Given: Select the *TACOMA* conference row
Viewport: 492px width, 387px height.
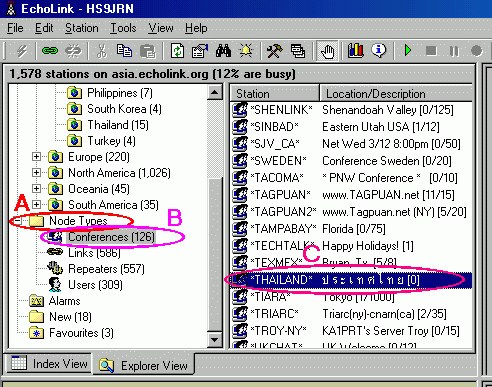Looking at the screenshot, I should click(x=351, y=178).
